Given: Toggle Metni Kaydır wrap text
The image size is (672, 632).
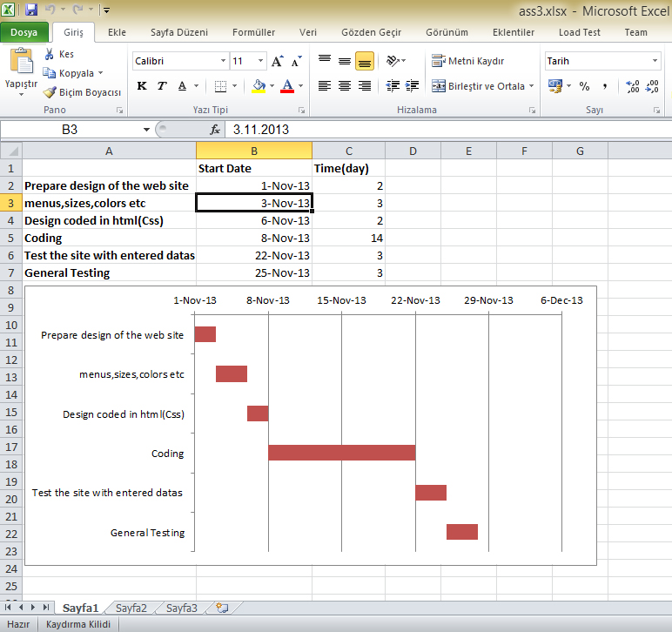Looking at the screenshot, I should coord(467,61).
